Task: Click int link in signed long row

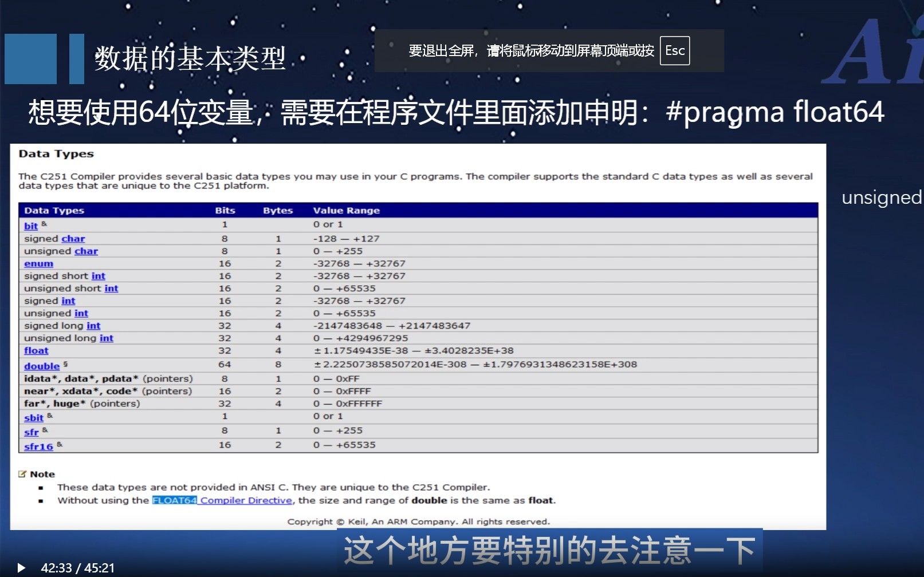Action: pyautogui.click(x=93, y=326)
